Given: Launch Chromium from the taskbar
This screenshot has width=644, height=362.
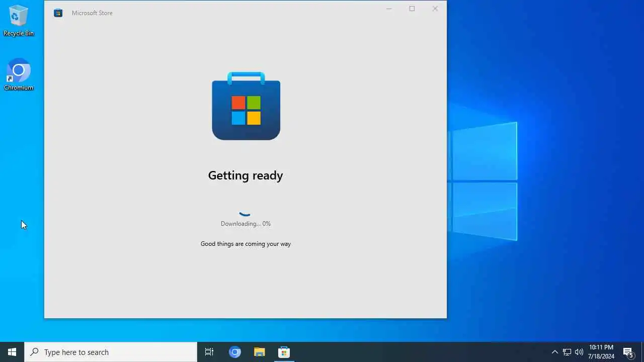Looking at the screenshot, I should (x=235, y=352).
